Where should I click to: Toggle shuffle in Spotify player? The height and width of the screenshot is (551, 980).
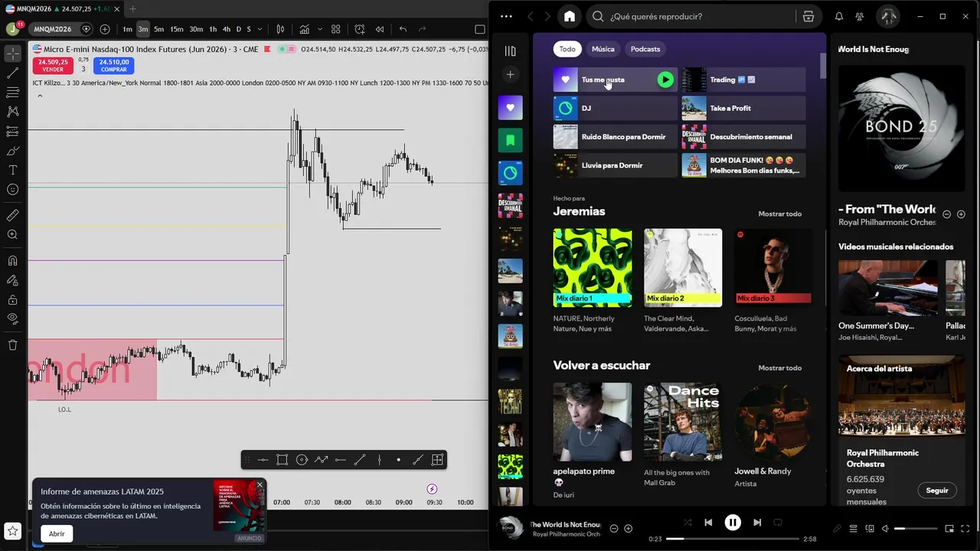click(x=687, y=523)
